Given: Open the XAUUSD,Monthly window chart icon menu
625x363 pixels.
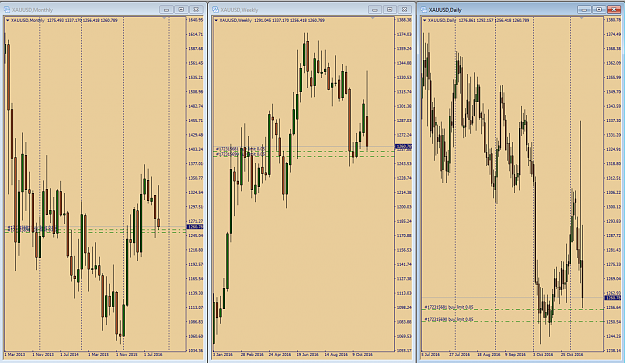Looking at the screenshot, I should point(7,10).
